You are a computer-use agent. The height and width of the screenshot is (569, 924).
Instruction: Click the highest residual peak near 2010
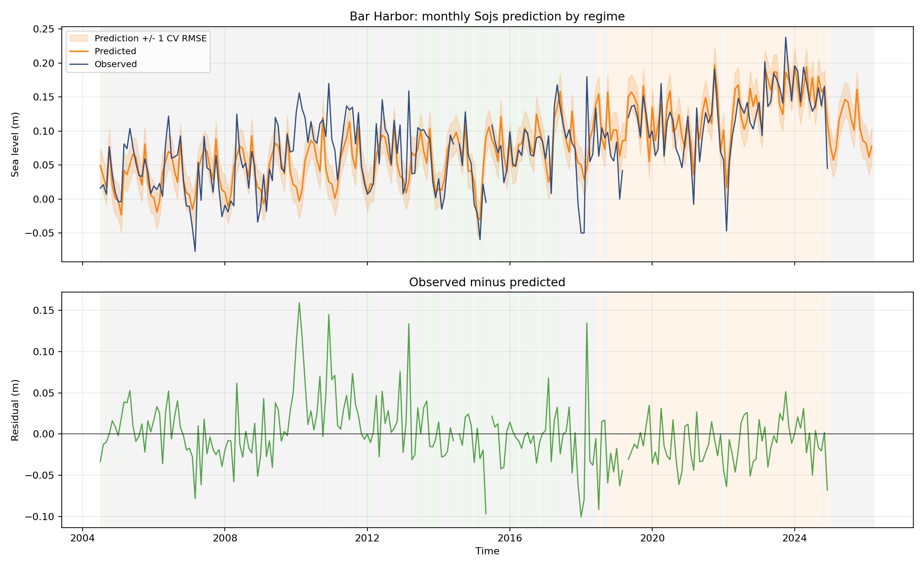[299, 303]
